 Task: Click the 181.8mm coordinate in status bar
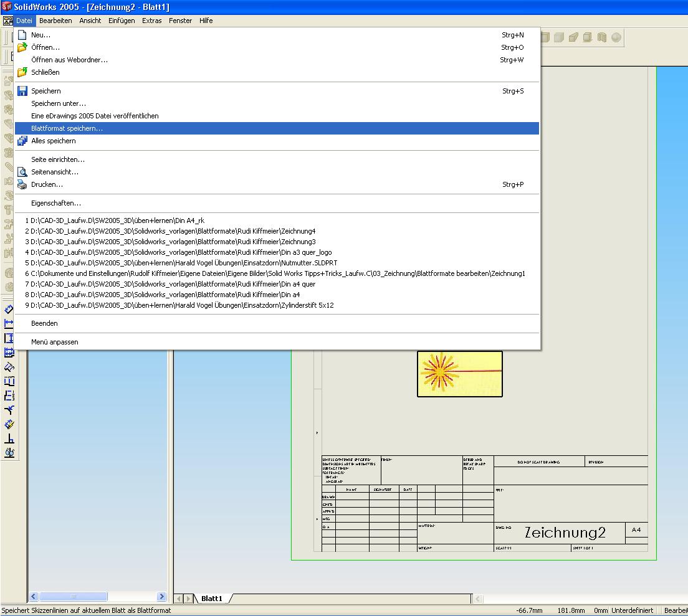pyautogui.click(x=571, y=610)
